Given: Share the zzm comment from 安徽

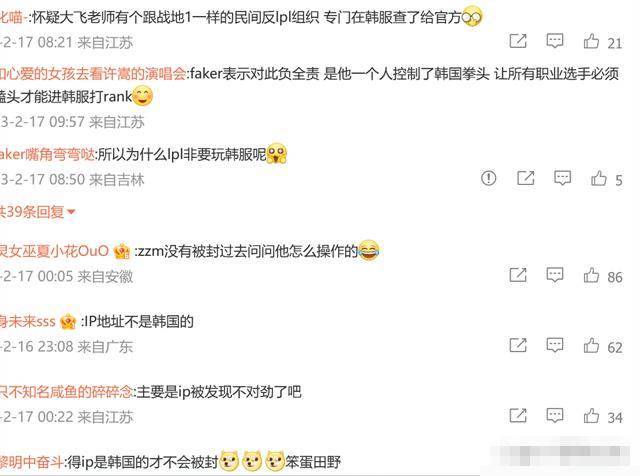Looking at the screenshot, I should (518, 275).
